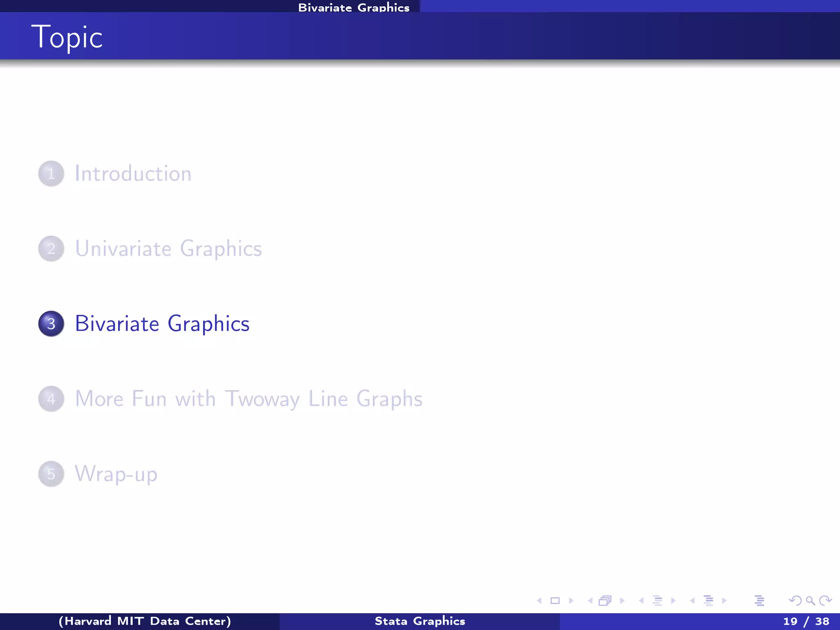The image size is (840, 630).
Task: Click the section navigation lines icon
Action: (x=708, y=601)
